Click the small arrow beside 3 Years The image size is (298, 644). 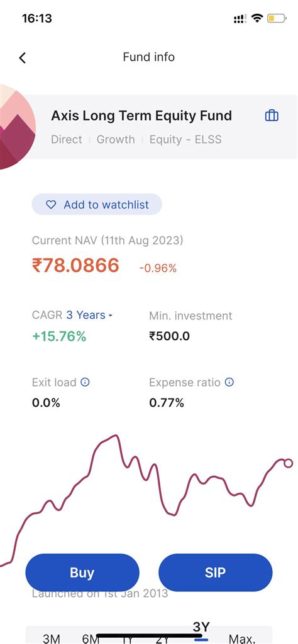(110, 316)
